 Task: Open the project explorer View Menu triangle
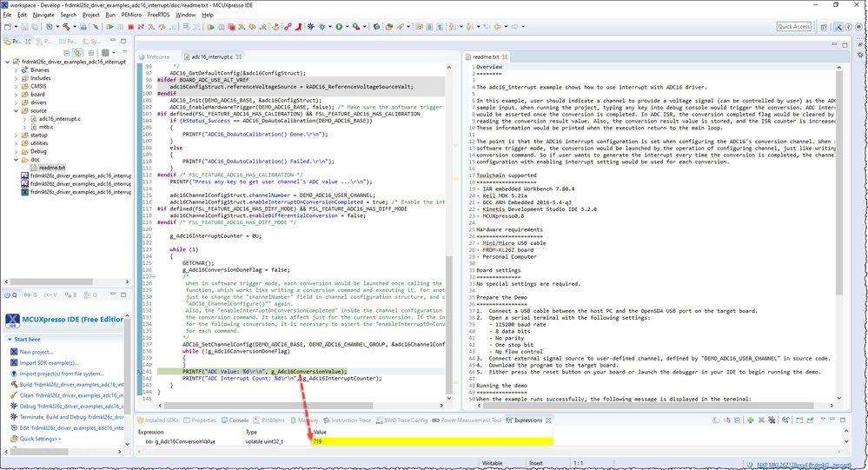(x=125, y=51)
